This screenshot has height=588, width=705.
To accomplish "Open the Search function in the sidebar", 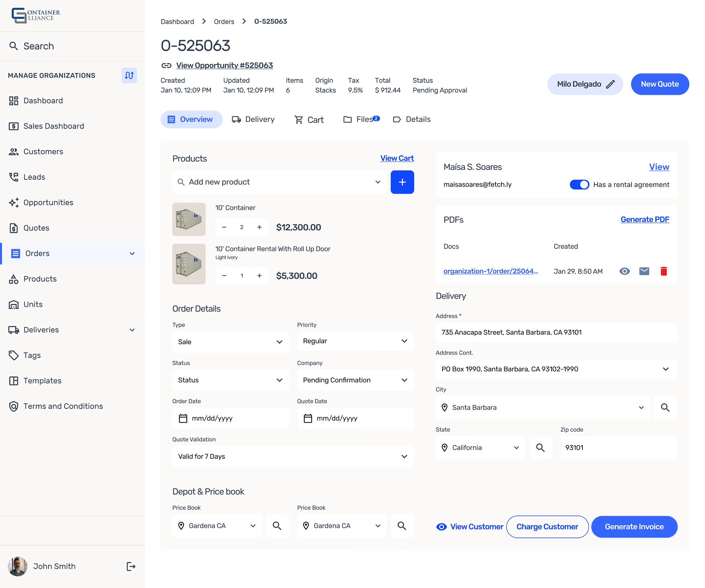I will pyautogui.click(x=38, y=46).
